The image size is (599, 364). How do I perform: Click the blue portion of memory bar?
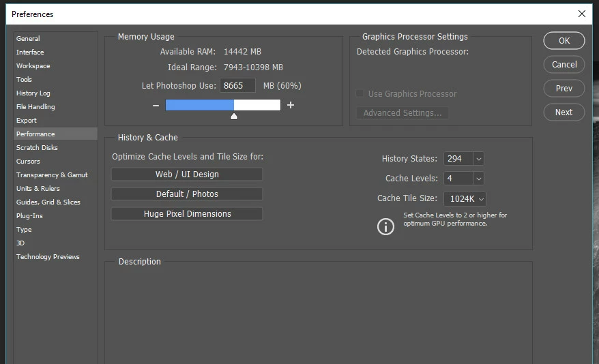pos(199,105)
